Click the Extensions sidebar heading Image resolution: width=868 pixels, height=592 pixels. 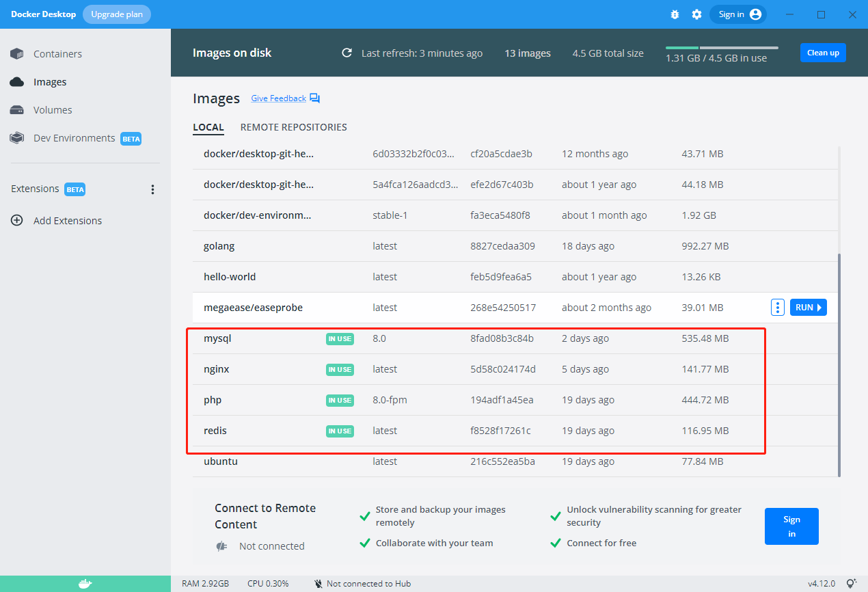[x=35, y=189]
